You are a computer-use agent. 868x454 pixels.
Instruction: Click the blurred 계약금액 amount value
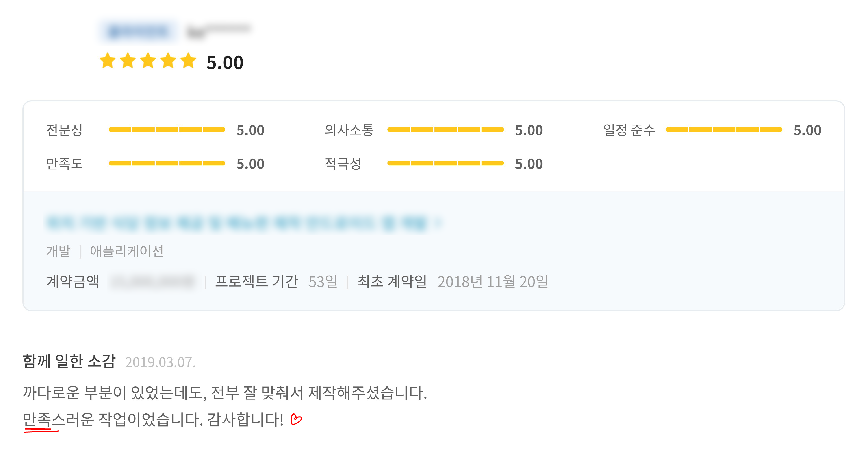(153, 282)
